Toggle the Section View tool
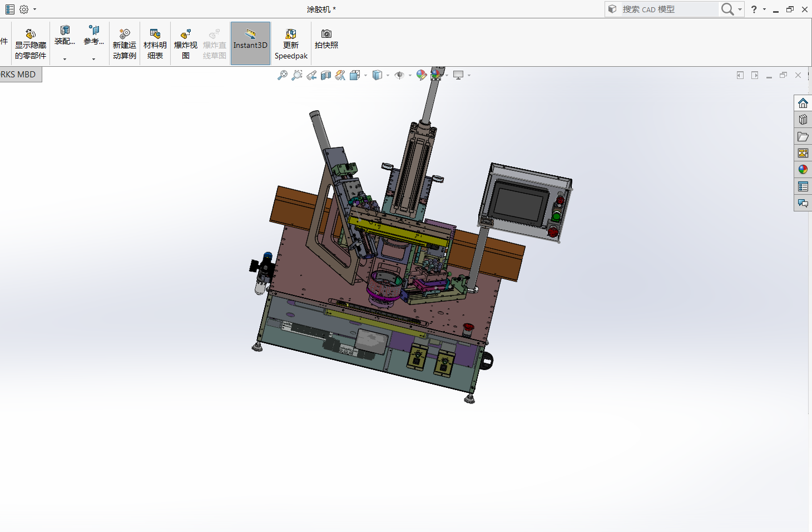The image size is (812, 532). [x=326, y=75]
